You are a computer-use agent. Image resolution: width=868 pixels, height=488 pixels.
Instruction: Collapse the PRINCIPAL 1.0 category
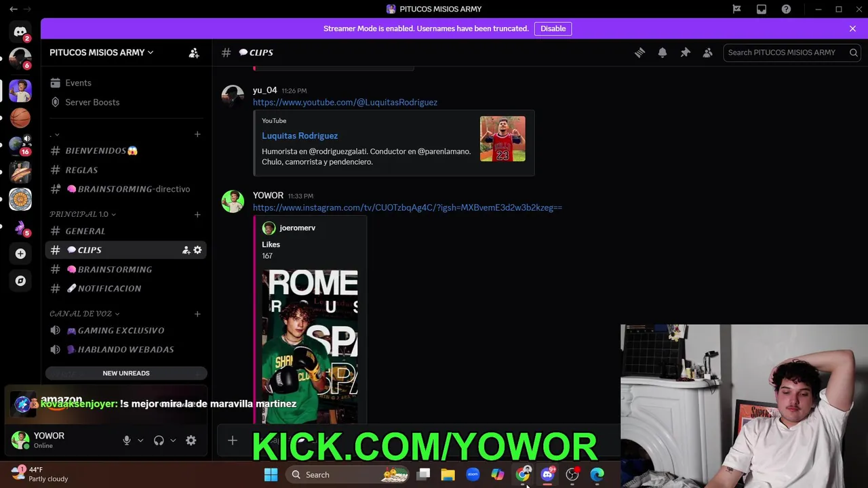tap(82, 214)
